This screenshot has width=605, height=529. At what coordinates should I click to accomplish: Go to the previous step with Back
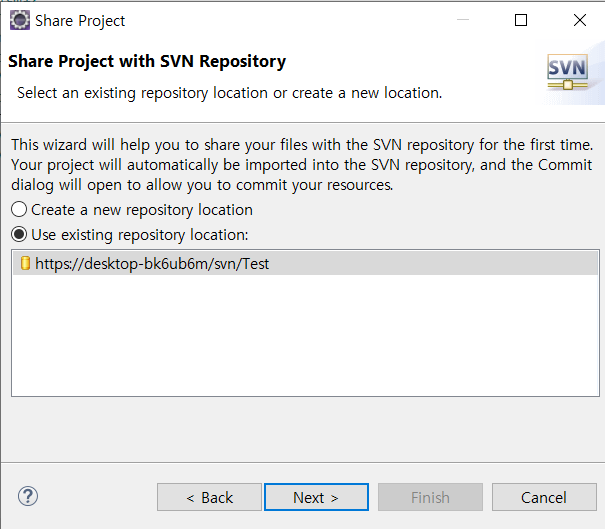click(209, 497)
